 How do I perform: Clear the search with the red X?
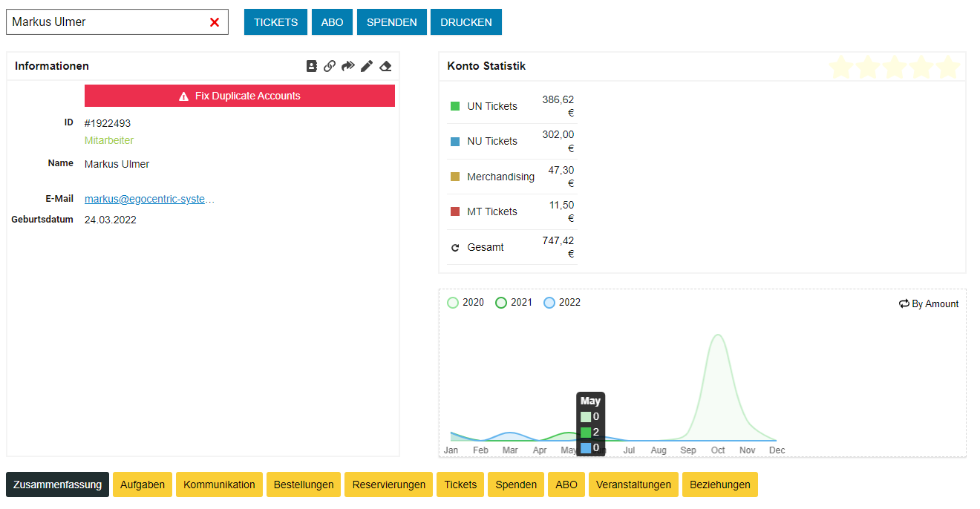coord(215,22)
